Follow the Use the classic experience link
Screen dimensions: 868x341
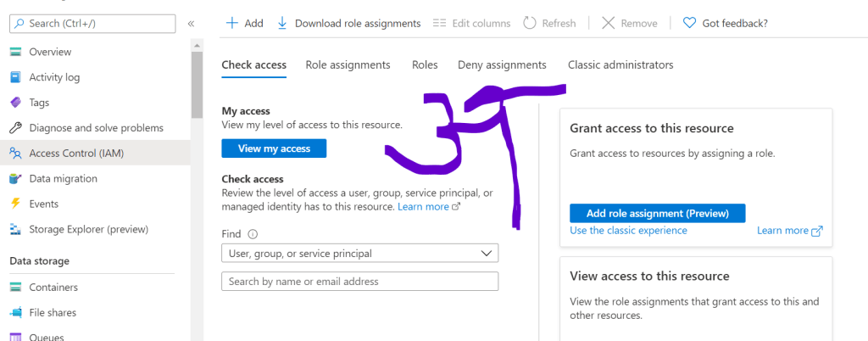(628, 231)
